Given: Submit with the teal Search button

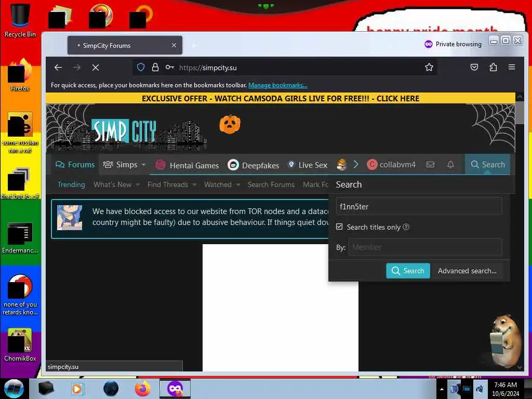Looking at the screenshot, I should click(x=408, y=271).
